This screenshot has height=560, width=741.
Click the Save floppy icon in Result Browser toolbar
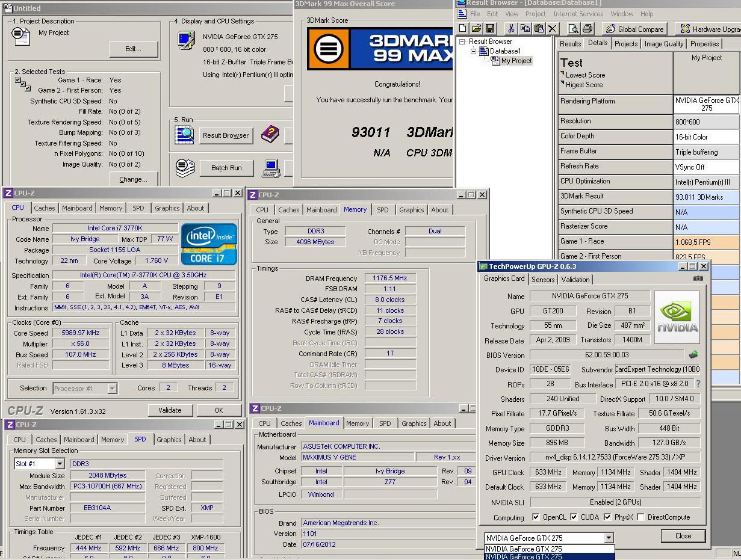coord(490,28)
